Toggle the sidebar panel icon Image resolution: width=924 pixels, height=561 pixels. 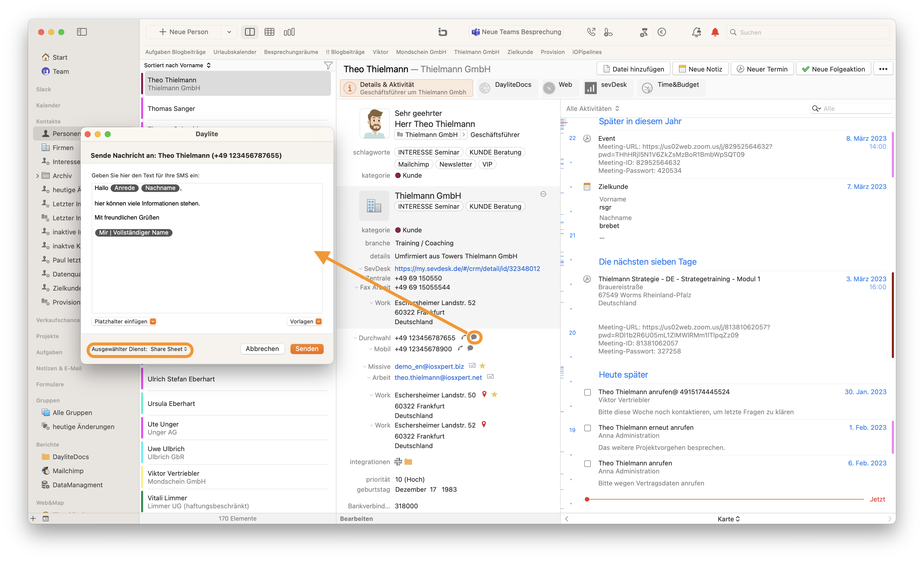[x=82, y=32]
